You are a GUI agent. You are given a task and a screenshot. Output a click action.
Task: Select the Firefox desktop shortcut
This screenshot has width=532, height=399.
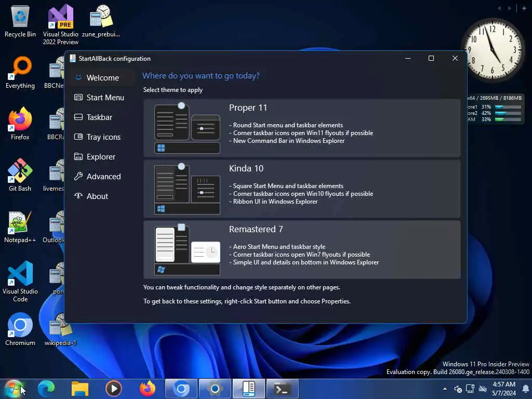20,124
